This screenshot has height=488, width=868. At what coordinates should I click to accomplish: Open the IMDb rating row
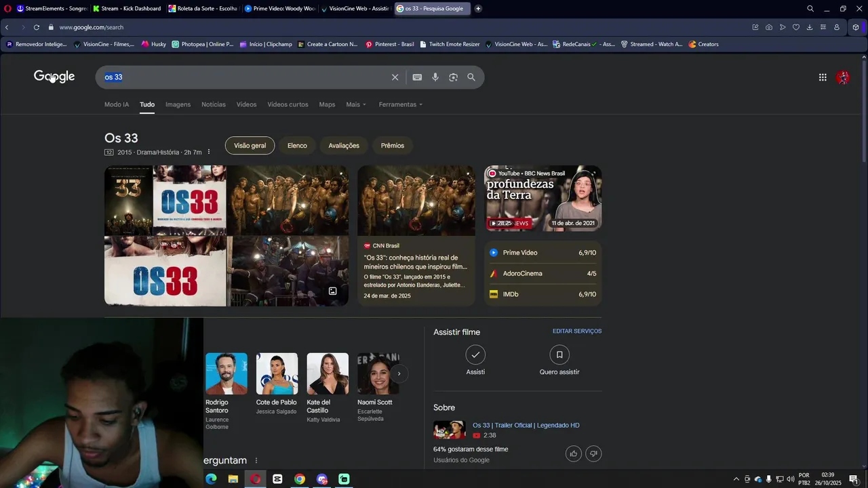click(x=542, y=294)
